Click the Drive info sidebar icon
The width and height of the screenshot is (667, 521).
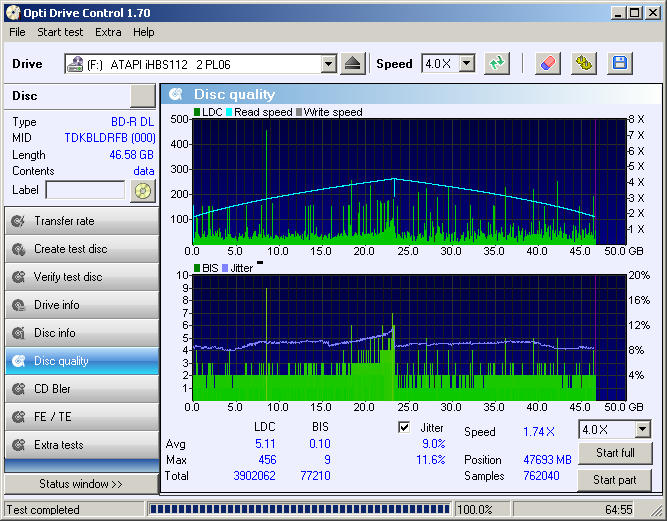coord(18,305)
